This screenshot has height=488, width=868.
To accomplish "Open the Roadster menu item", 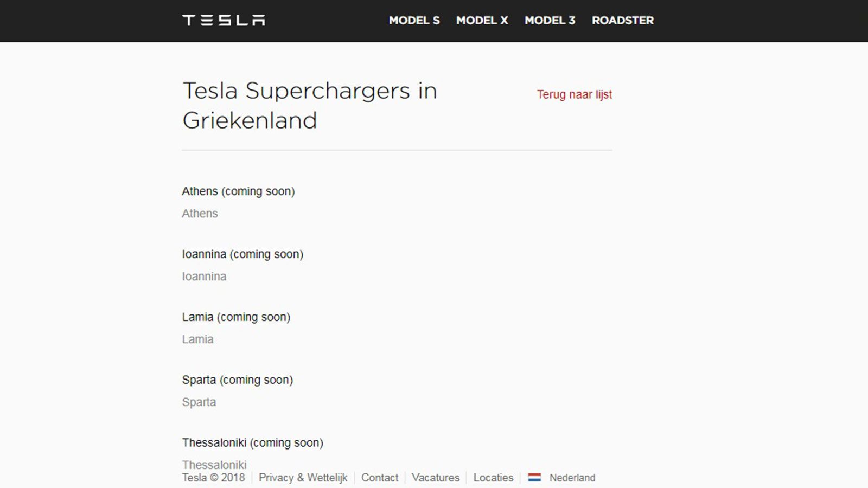I will (623, 20).
